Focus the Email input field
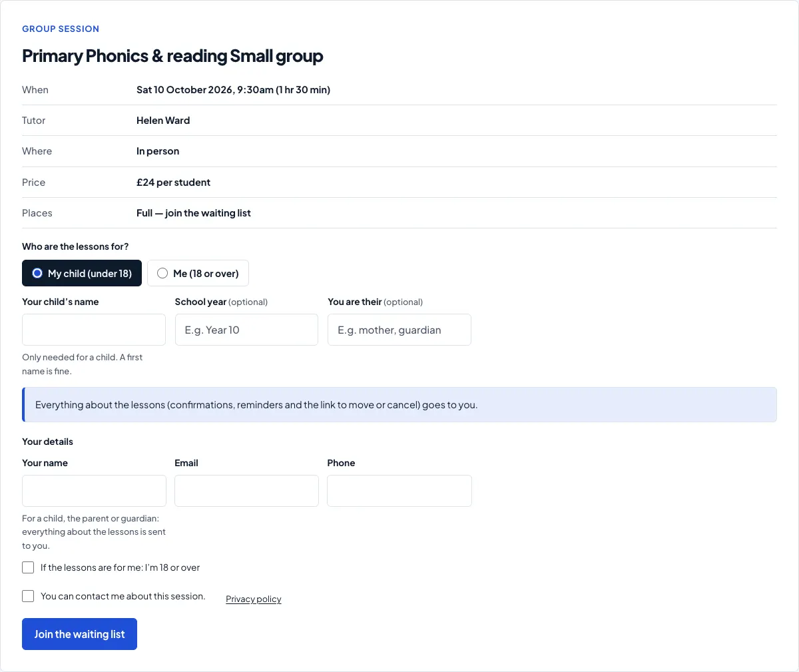 (x=246, y=491)
